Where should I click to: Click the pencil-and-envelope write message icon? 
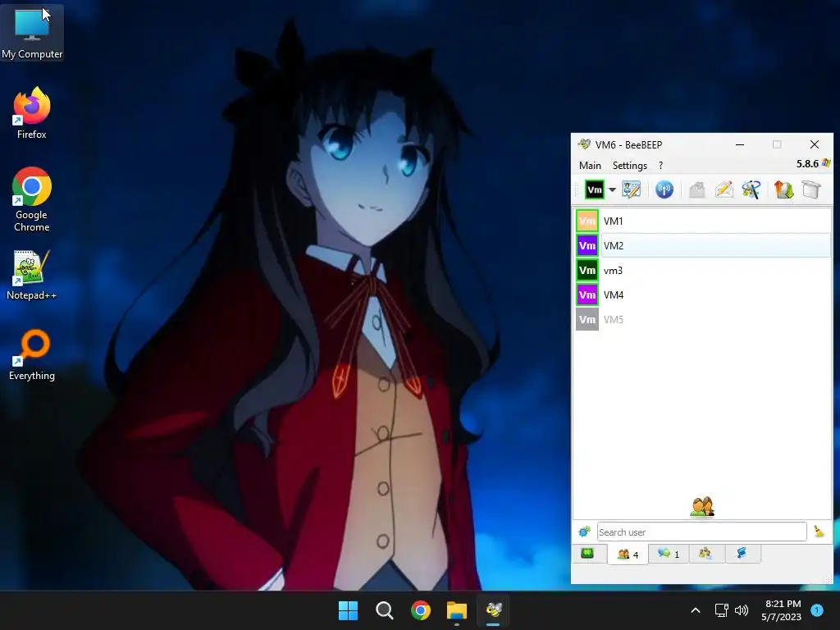click(724, 189)
